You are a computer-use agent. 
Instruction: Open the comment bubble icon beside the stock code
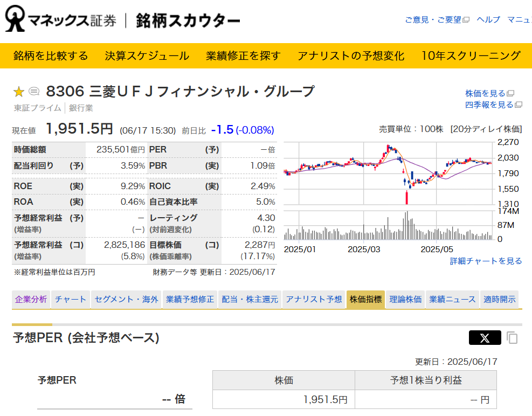[34, 92]
